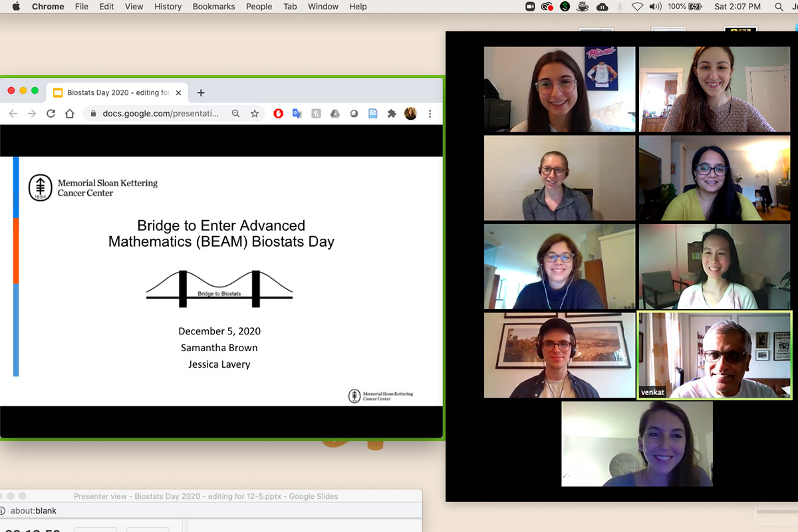798x532 pixels.
Task: Open the Chrome Extensions puzzle icon
Action: click(x=392, y=114)
